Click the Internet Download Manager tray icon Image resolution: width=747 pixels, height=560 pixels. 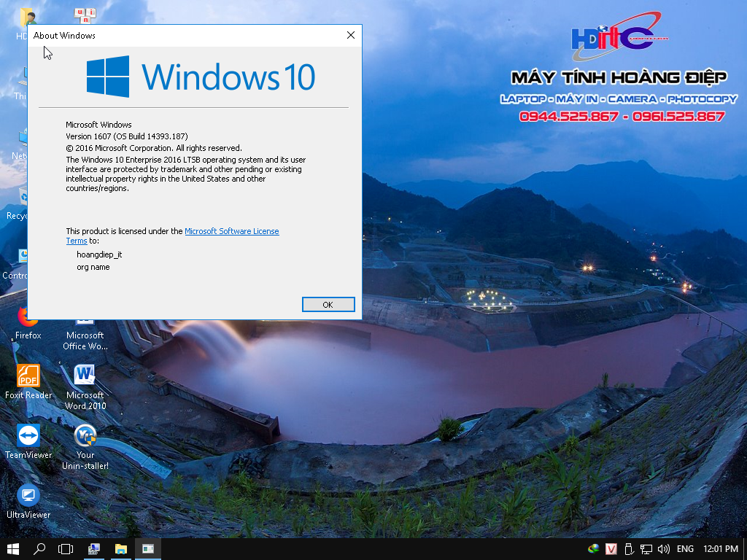[594, 549]
